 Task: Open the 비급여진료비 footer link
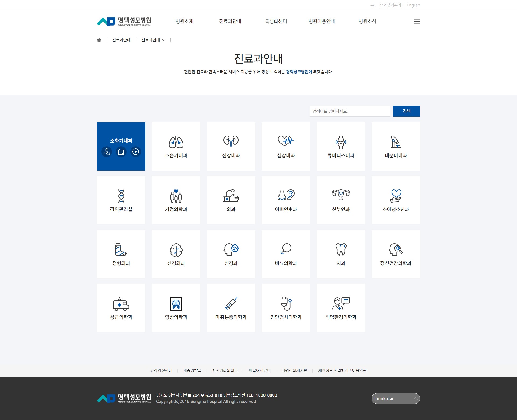click(x=260, y=370)
